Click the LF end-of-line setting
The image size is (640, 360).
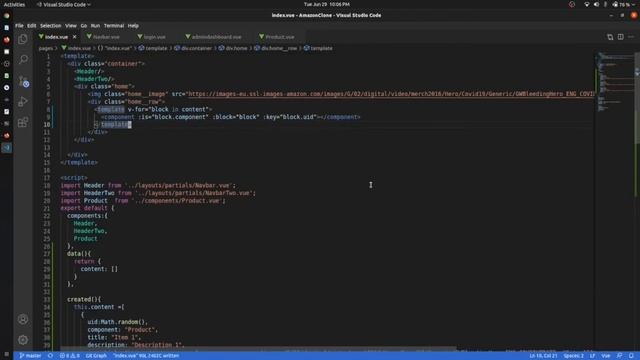592,356
